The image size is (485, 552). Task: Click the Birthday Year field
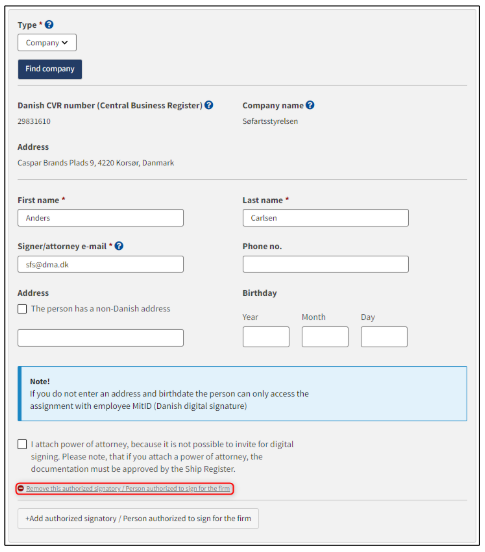[266, 337]
